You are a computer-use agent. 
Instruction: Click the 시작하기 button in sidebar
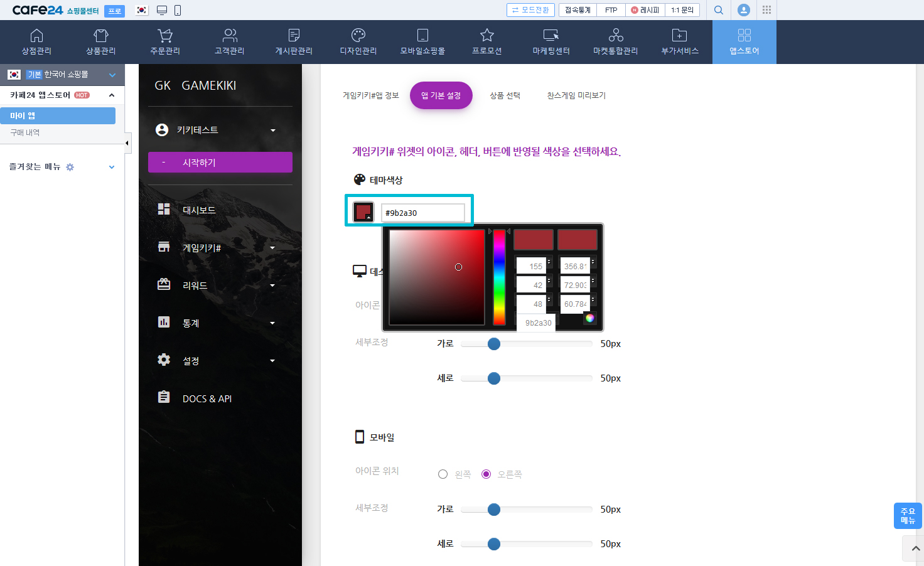[x=220, y=163]
